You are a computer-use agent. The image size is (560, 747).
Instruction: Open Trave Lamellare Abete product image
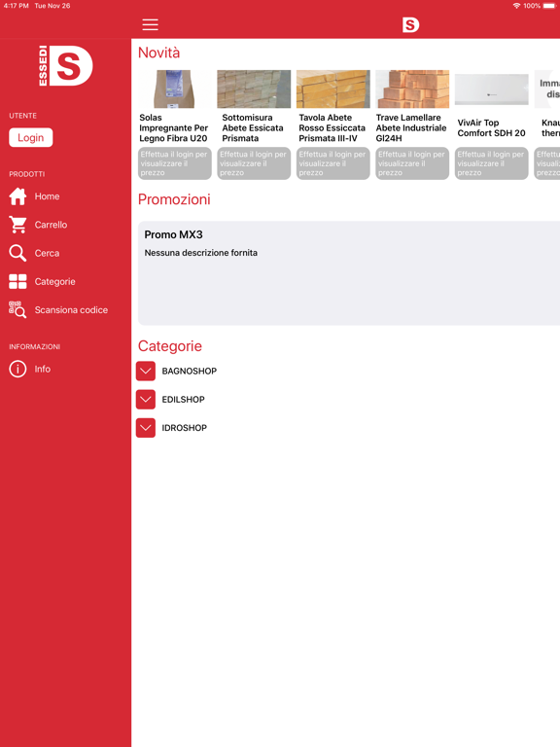click(x=412, y=89)
